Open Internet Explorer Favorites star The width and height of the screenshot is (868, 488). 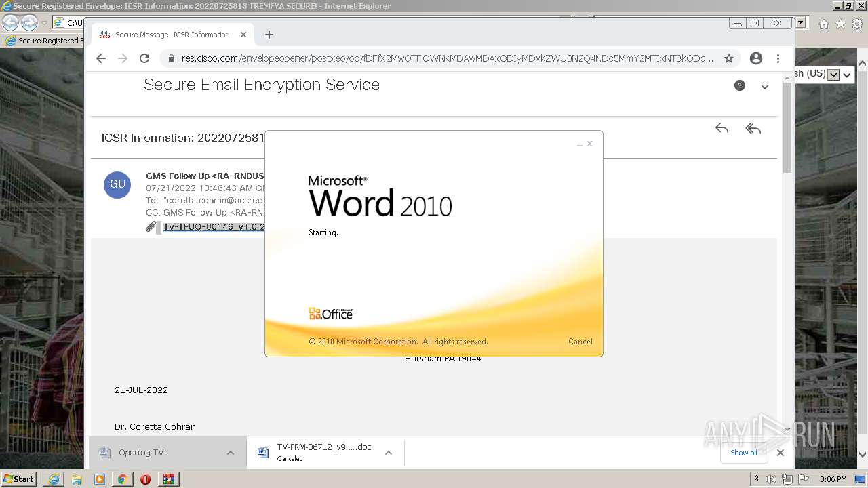(840, 24)
